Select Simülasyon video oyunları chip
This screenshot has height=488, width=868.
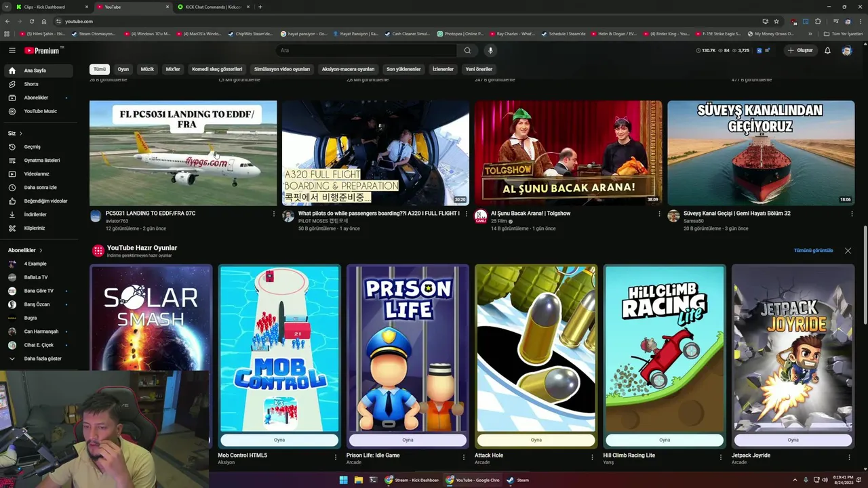[282, 69]
